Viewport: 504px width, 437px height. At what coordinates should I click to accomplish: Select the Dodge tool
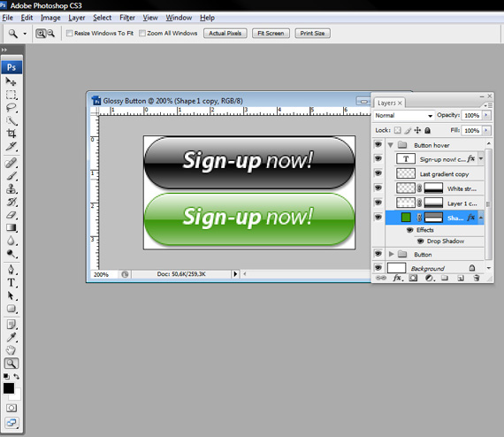(11, 254)
